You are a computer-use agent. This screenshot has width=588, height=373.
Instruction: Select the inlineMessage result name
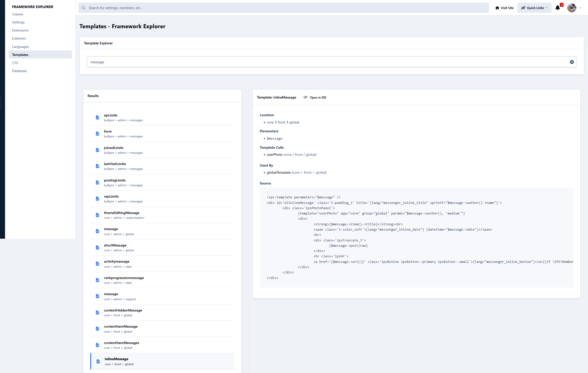click(x=116, y=359)
